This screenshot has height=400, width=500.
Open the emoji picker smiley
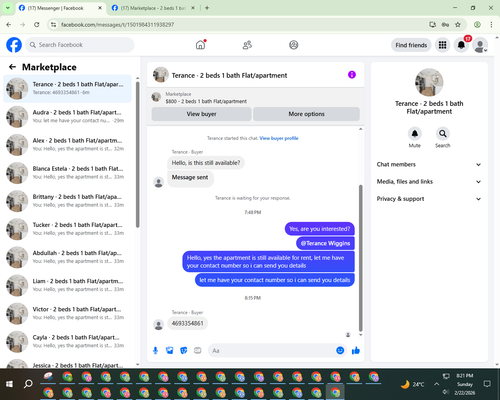(340, 350)
